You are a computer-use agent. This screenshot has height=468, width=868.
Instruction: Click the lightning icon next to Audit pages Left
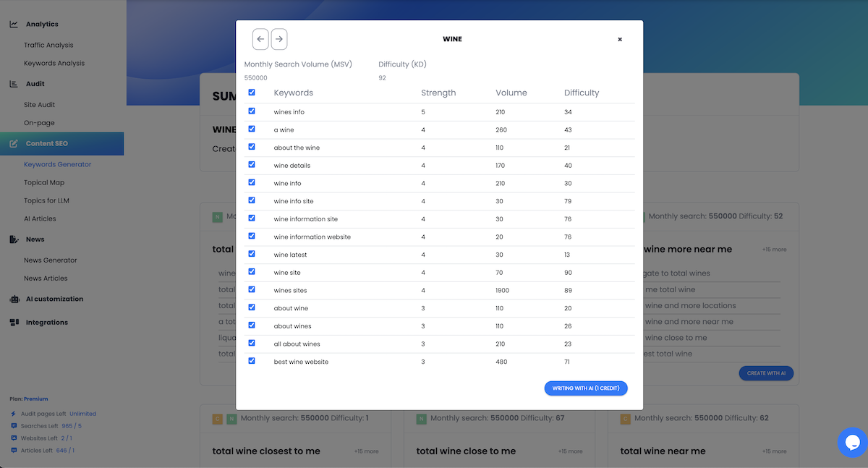pos(13,414)
